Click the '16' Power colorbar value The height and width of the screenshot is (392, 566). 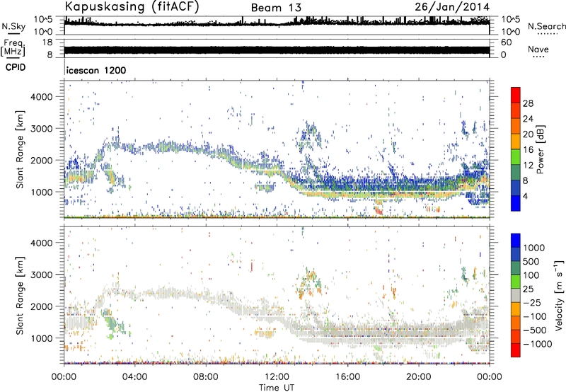[528, 150]
